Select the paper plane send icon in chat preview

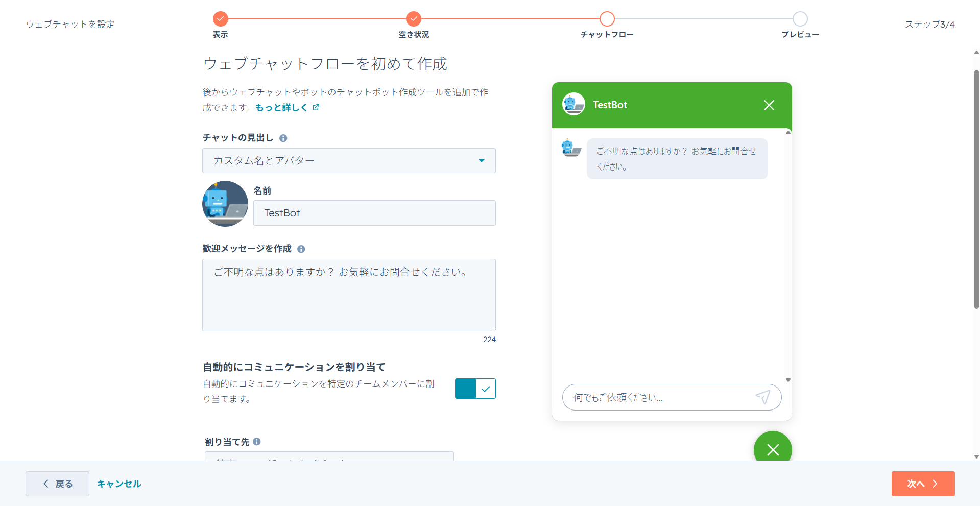tap(763, 397)
